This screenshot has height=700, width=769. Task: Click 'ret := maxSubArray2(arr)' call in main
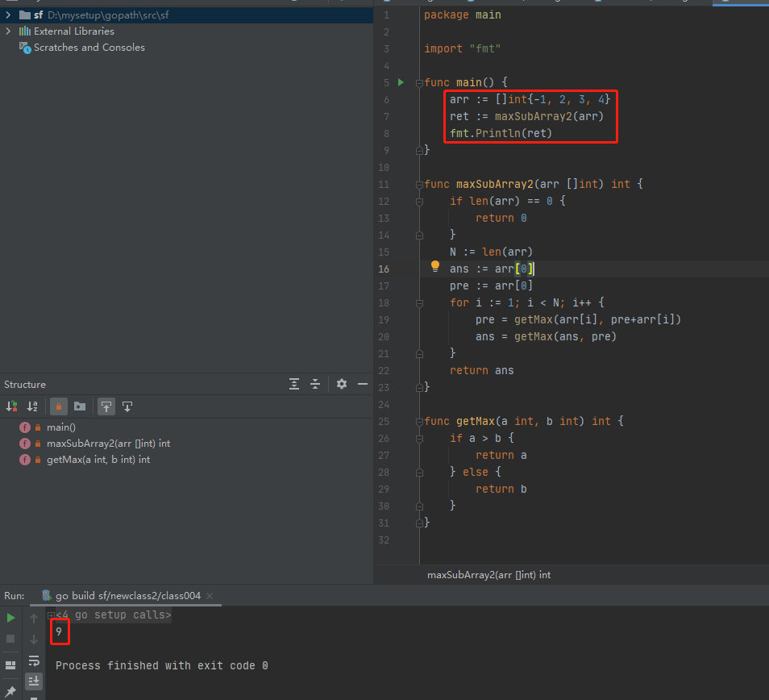[x=526, y=116]
